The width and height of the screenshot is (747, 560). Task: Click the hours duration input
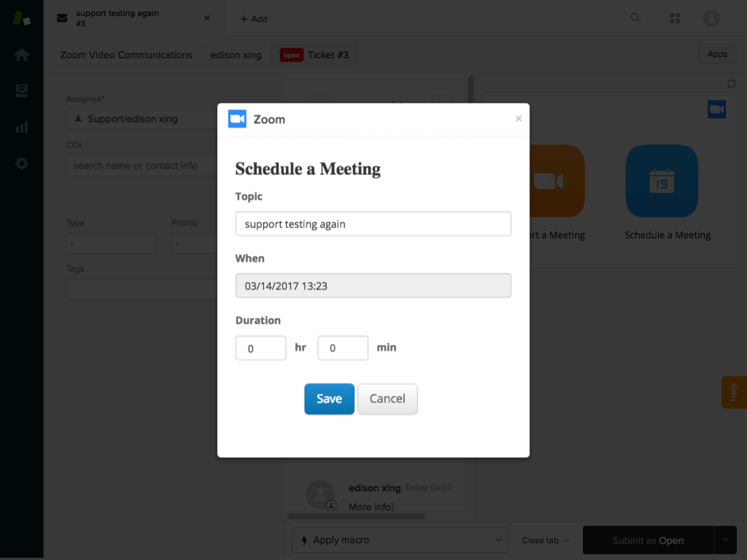(x=260, y=349)
